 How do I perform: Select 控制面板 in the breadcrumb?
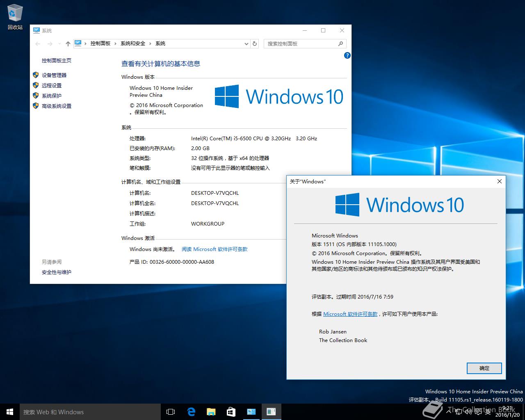pos(100,43)
